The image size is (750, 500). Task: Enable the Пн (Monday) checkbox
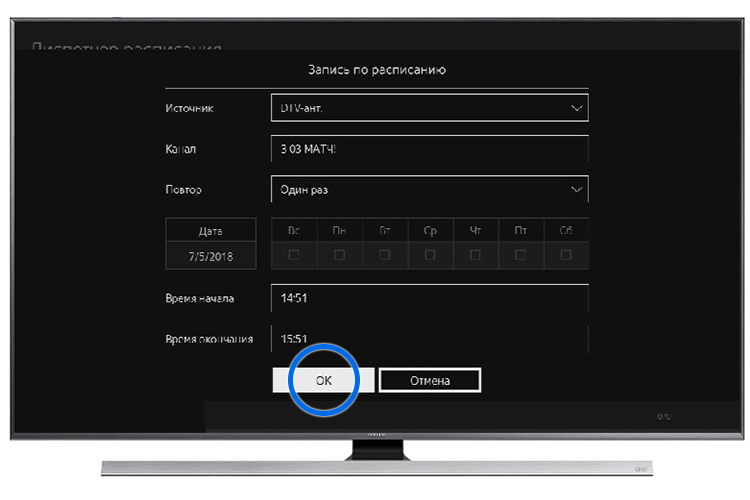click(x=339, y=255)
